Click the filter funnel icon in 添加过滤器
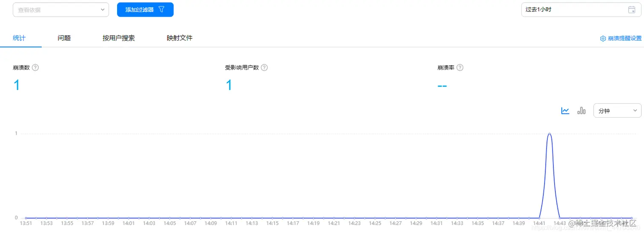The width and height of the screenshot is (644, 235). tap(161, 9)
